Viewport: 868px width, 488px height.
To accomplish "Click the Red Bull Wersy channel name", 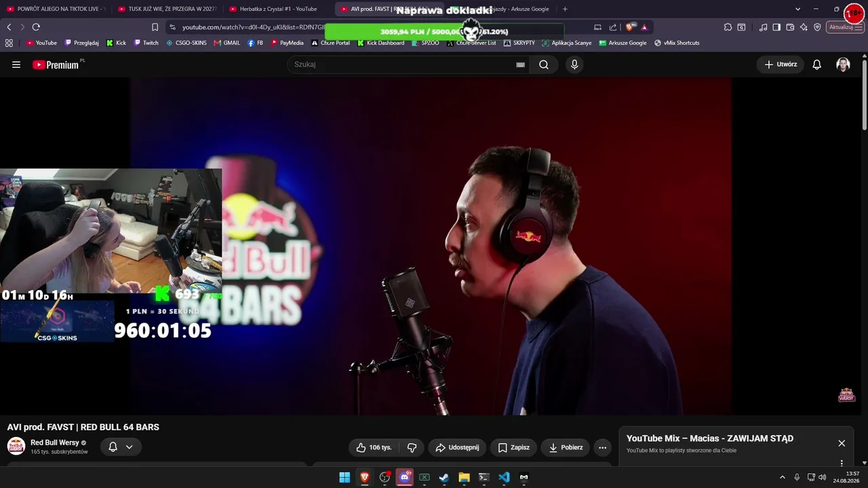I will [55, 443].
